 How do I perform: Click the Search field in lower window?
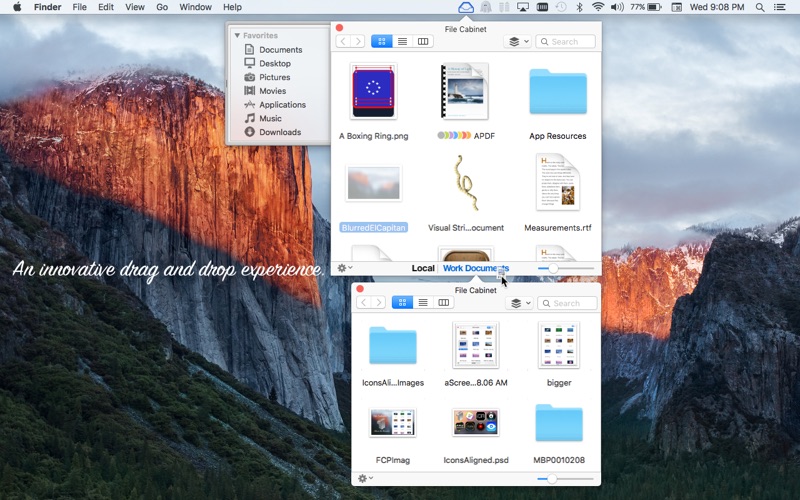[570, 303]
